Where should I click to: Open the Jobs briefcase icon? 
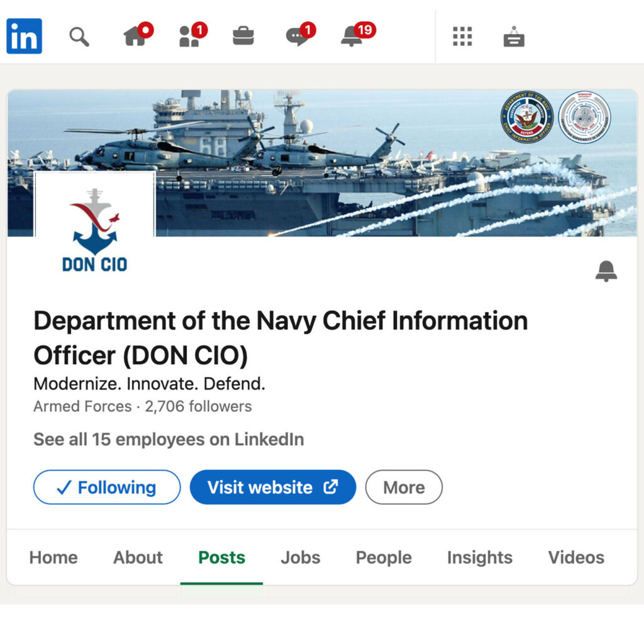[x=243, y=36]
